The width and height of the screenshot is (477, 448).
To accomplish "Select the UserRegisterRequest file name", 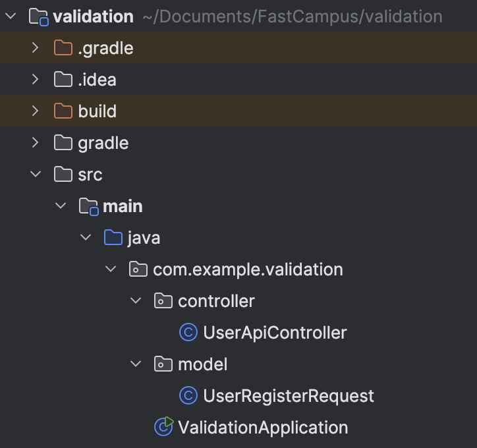I will [289, 396].
